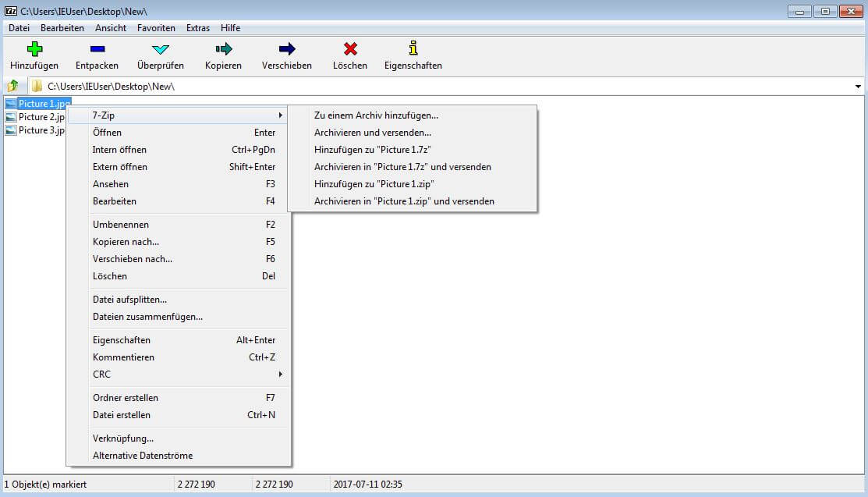Select Datei erstellen menu entry

point(179,415)
